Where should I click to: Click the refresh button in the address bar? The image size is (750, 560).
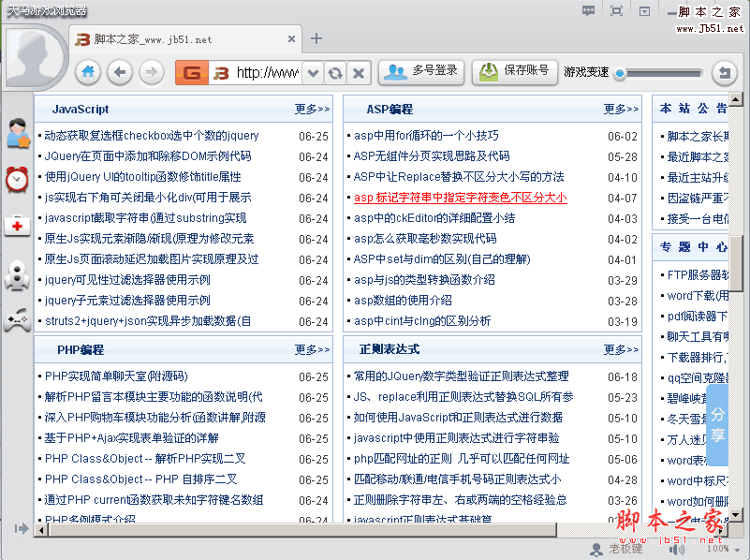click(x=335, y=72)
